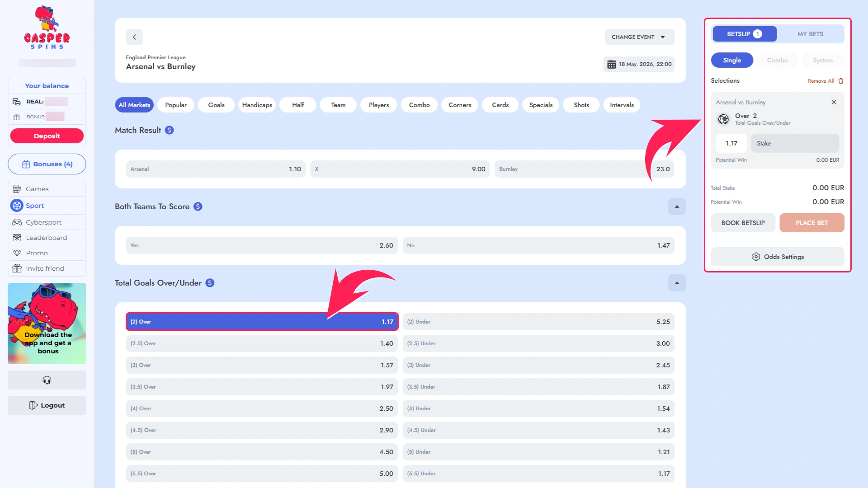
Task: Select the (4.5) Over 2.90 odds
Action: pyautogui.click(x=262, y=430)
